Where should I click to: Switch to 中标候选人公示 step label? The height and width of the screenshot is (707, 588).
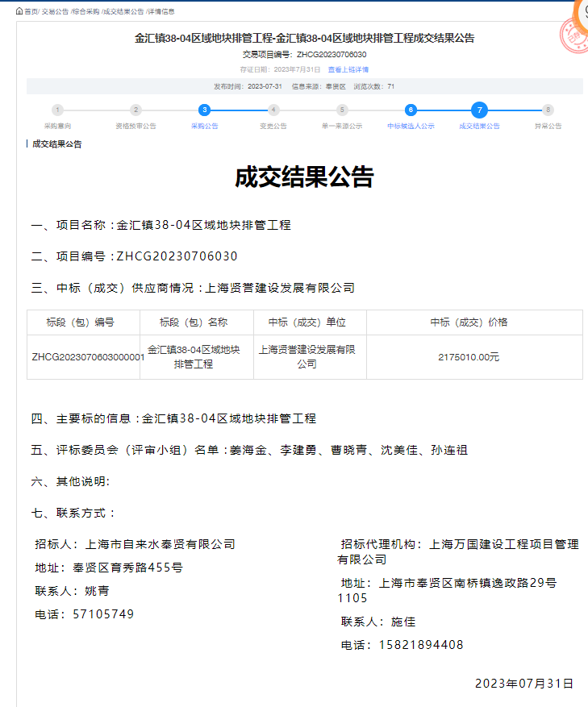[411, 127]
